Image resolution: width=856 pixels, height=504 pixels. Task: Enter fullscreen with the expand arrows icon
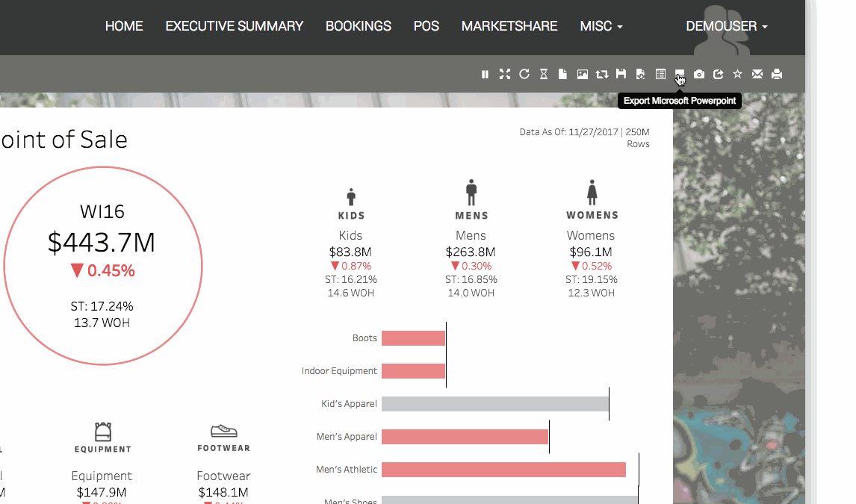pos(505,74)
